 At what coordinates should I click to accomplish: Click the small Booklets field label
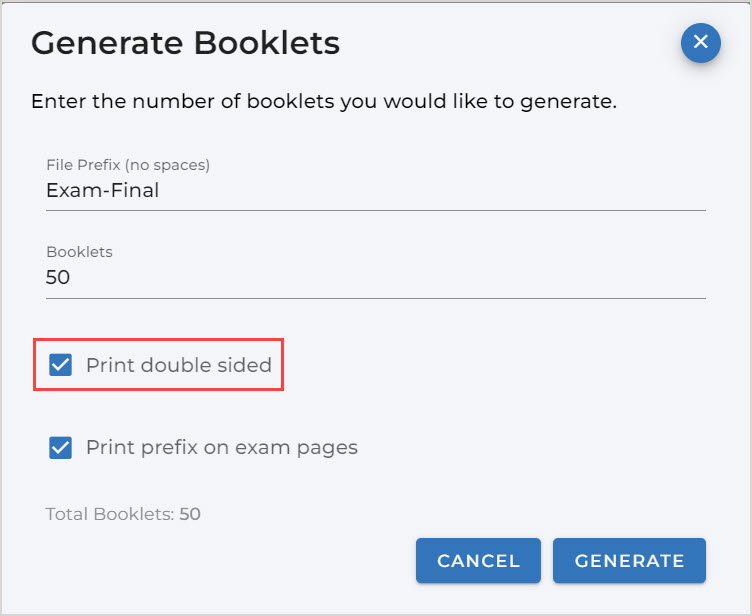click(x=79, y=252)
